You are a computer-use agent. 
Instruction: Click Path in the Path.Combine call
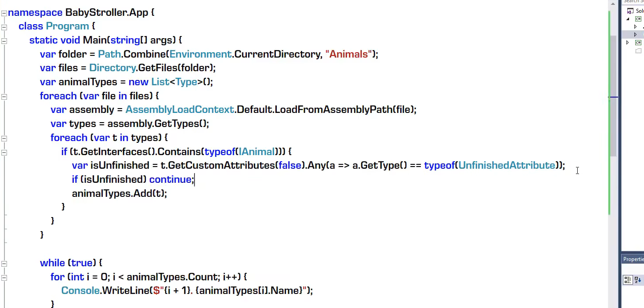tap(109, 54)
